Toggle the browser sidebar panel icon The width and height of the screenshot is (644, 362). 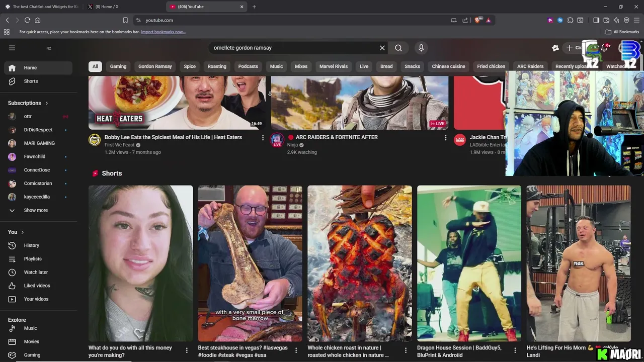coord(596,20)
